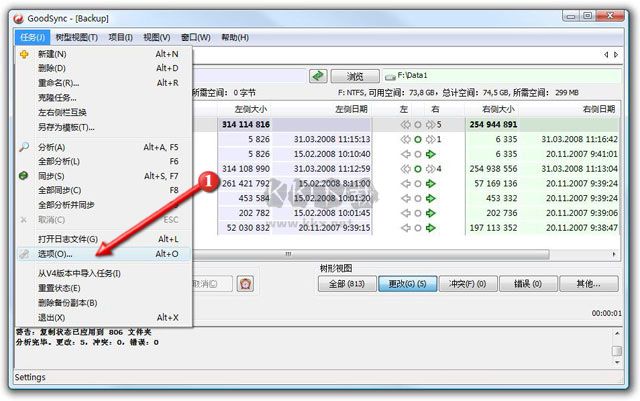Choose 克隆任务... menu item

point(104,98)
